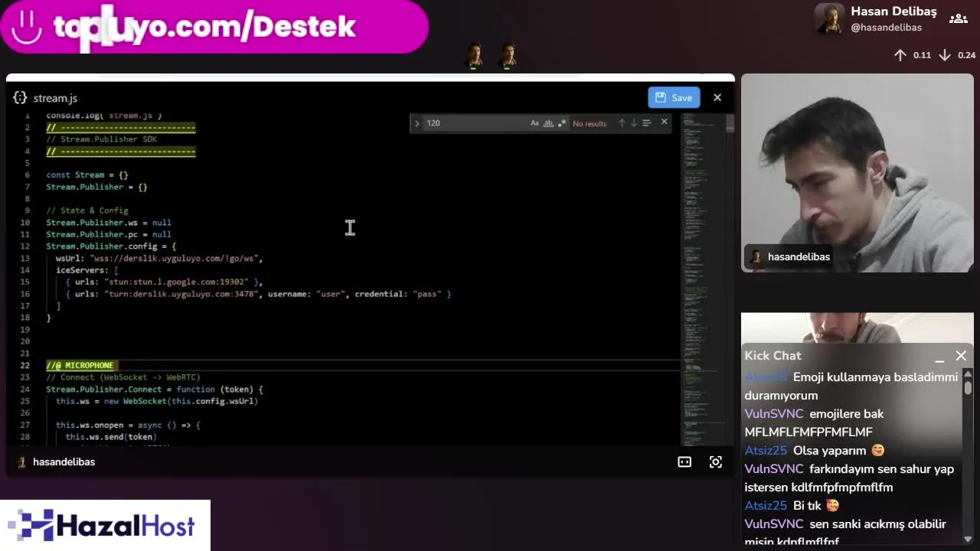Close the find widget
This screenshot has height=551, width=980.
tap(665, 122)
